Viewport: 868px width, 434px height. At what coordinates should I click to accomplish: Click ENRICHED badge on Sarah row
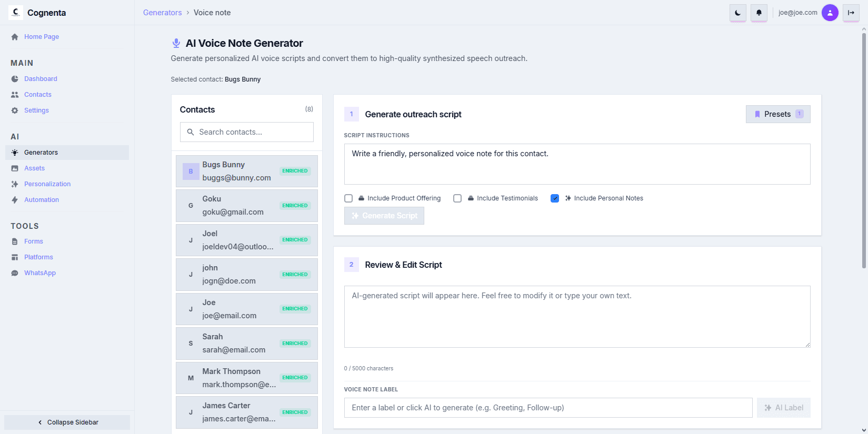[295, 344]
